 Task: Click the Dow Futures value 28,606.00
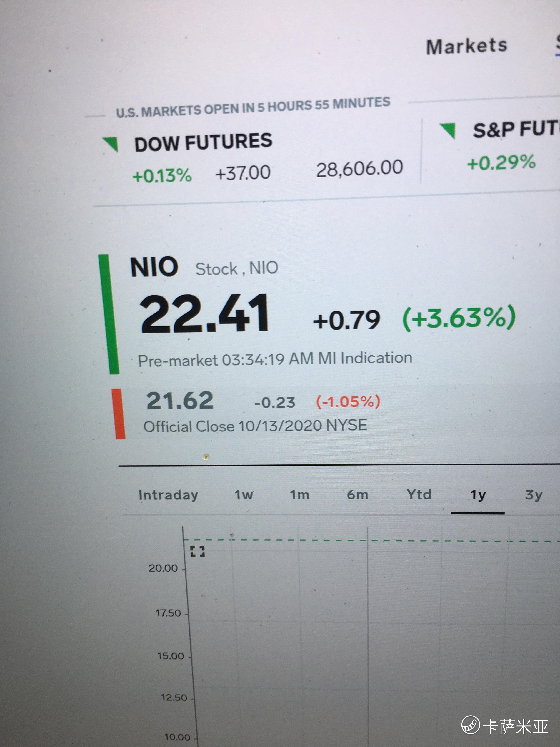[359, 169]
